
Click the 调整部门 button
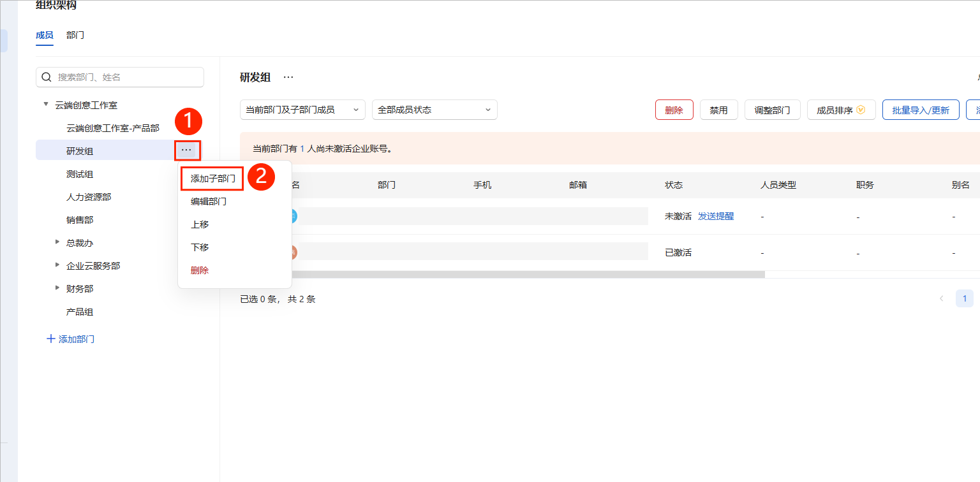773,110
